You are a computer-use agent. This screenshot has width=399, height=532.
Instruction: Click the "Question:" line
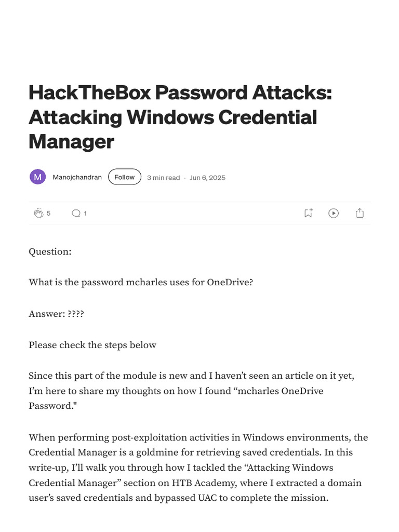coord(50,251)
